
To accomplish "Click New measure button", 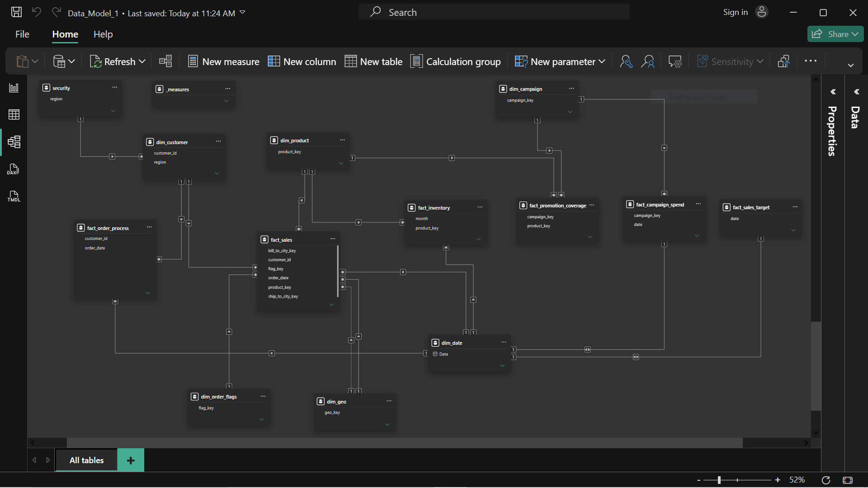I will pos(224,61).
